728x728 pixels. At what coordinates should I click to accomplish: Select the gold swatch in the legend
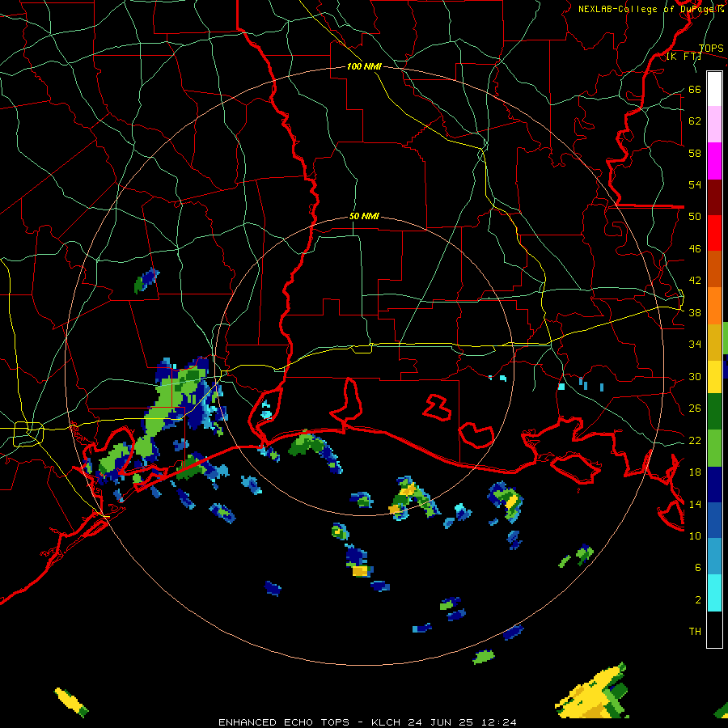(x=714, y=341)
